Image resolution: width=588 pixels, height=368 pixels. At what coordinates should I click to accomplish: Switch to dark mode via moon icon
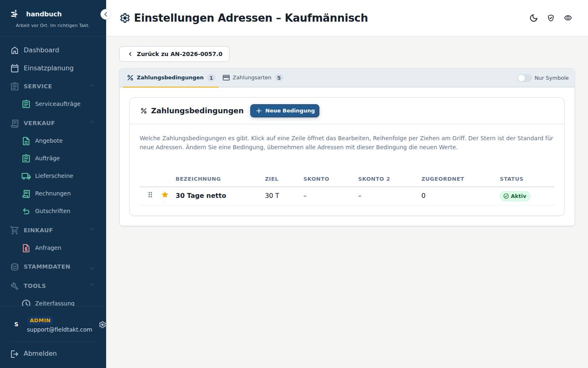[534, 18]
